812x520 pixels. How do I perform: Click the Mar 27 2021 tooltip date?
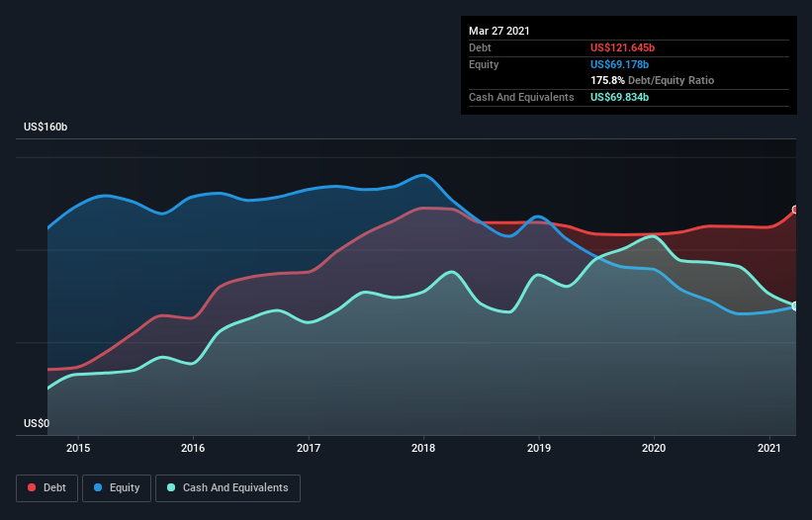499,31
